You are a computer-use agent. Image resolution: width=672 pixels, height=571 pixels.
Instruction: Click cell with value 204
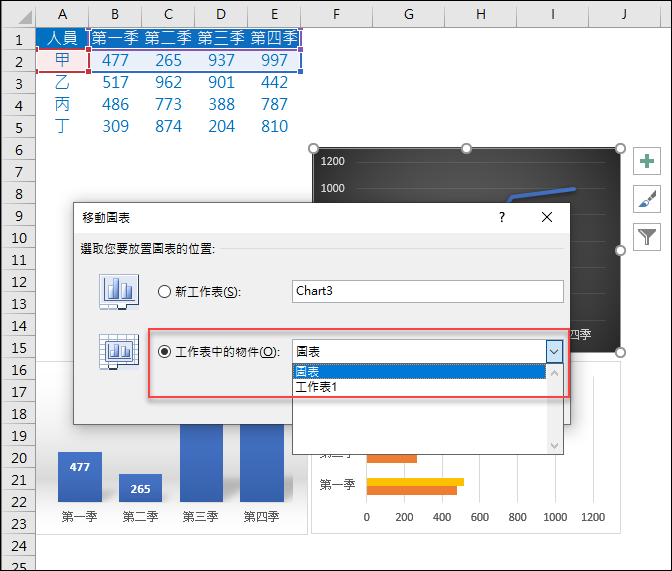click(x=221, y=126)
